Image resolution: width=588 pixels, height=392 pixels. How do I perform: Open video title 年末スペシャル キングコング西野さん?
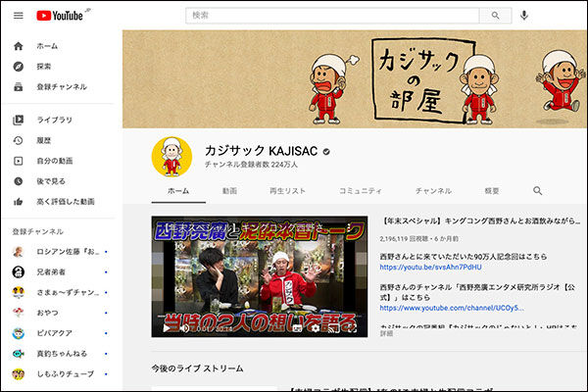tap(481, 220)
